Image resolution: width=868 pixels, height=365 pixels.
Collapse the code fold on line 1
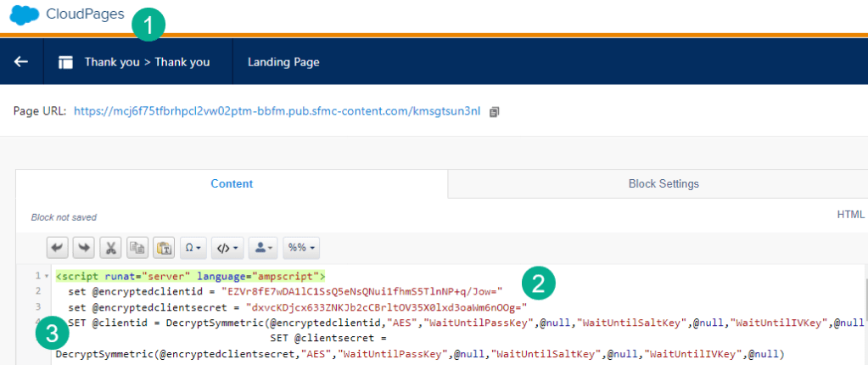pos(46,277)
